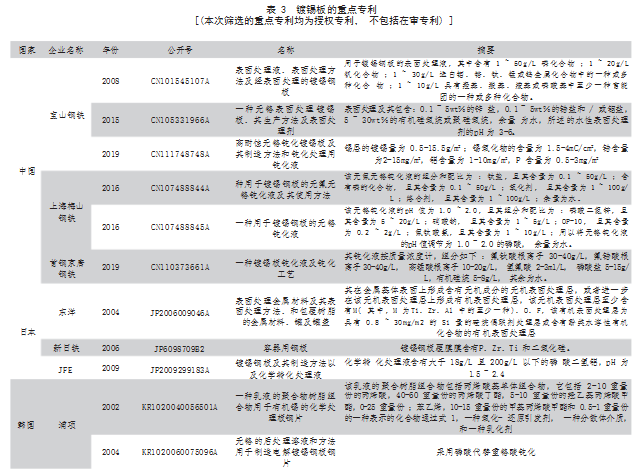
Task: Click the year 2002 cell
Action: (111, 408)
